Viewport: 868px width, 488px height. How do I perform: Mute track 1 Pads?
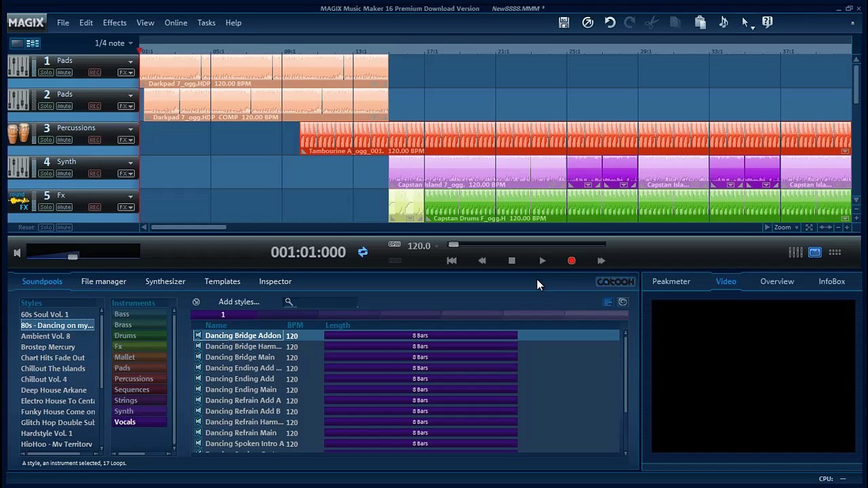(64, 73)
